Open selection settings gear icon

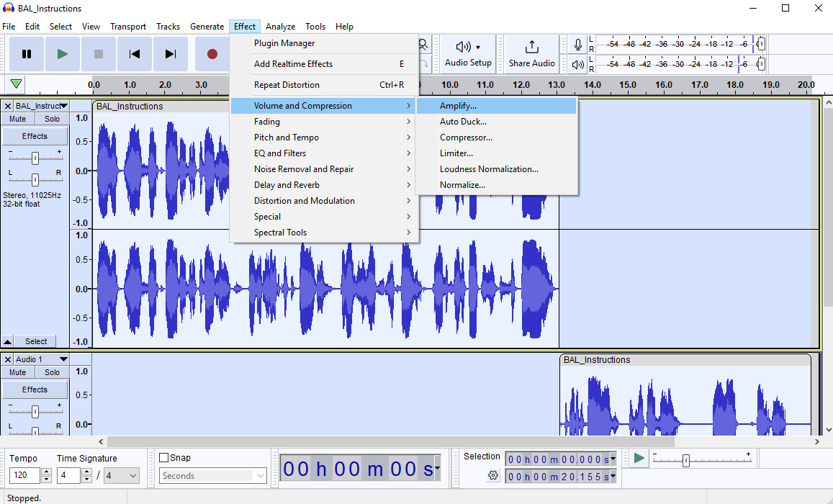tap(493, 475)
